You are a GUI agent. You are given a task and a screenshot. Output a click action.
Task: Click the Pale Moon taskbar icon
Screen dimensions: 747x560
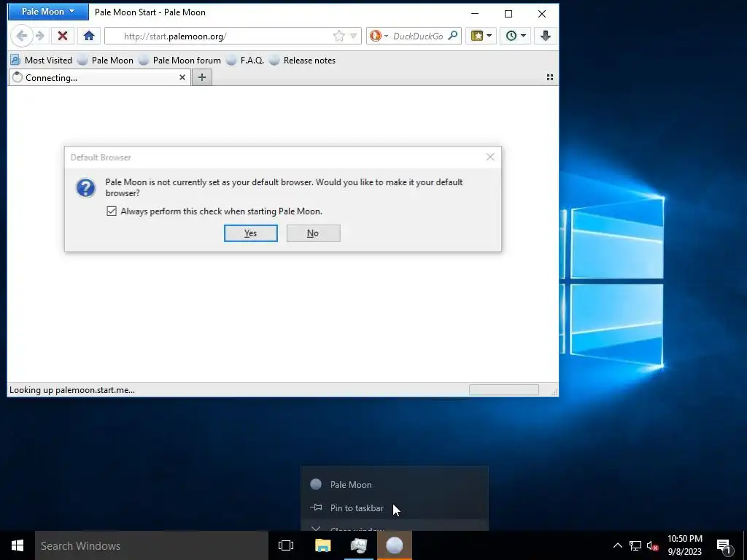click(395, 545)
